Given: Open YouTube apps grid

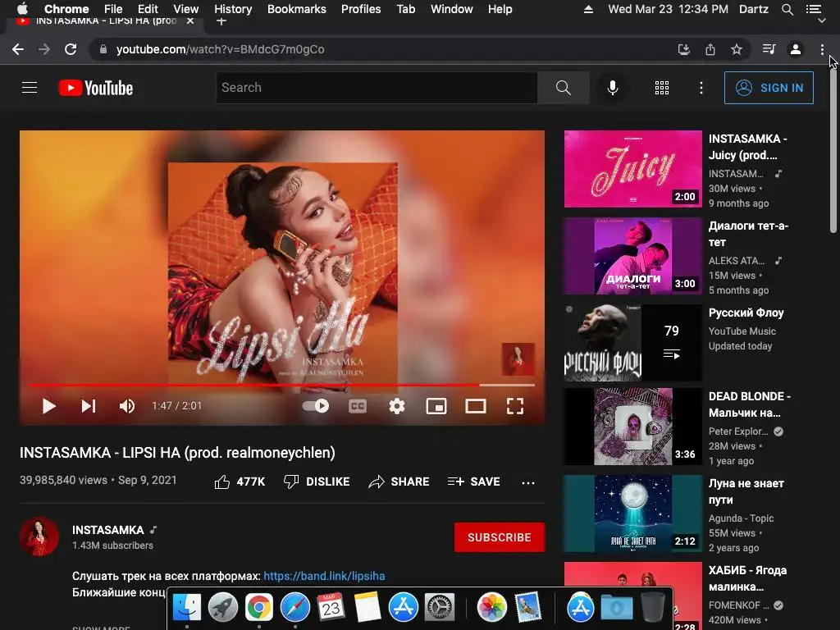Looking at the screenshot, I should point(662,88).
